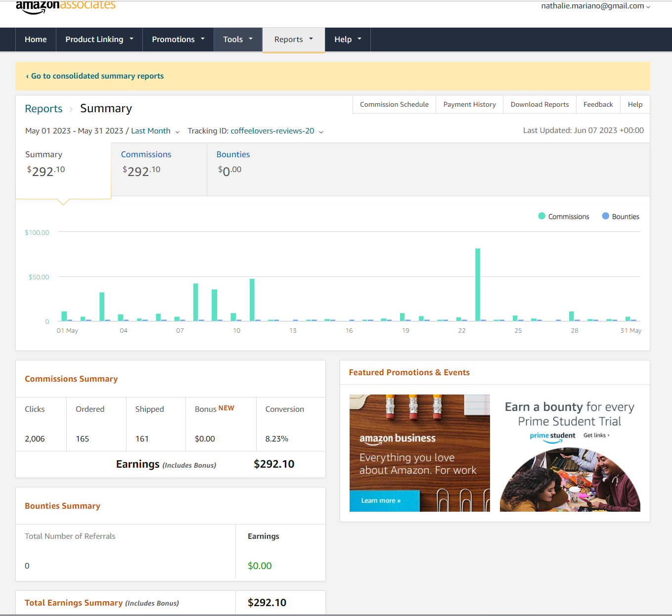Click the Feedback button
Screen dimensions: 672x616
(x=598, y=104)
